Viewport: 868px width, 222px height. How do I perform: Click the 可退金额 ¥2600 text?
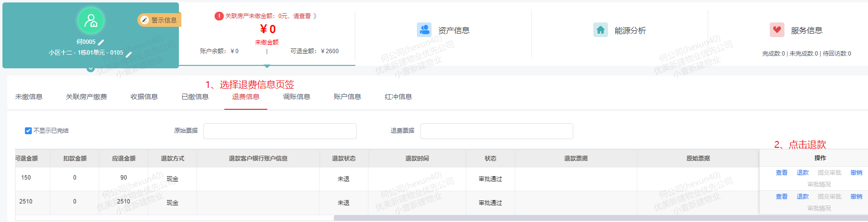click(x=314, y=51)
